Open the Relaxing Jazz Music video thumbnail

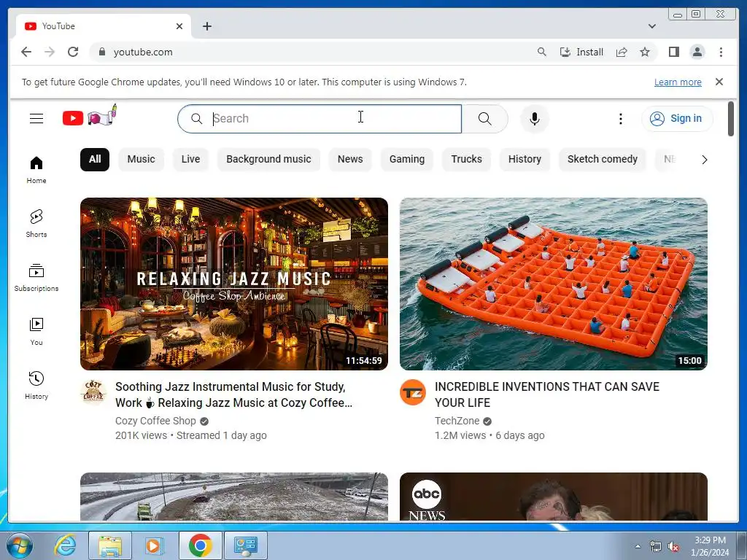234,284
